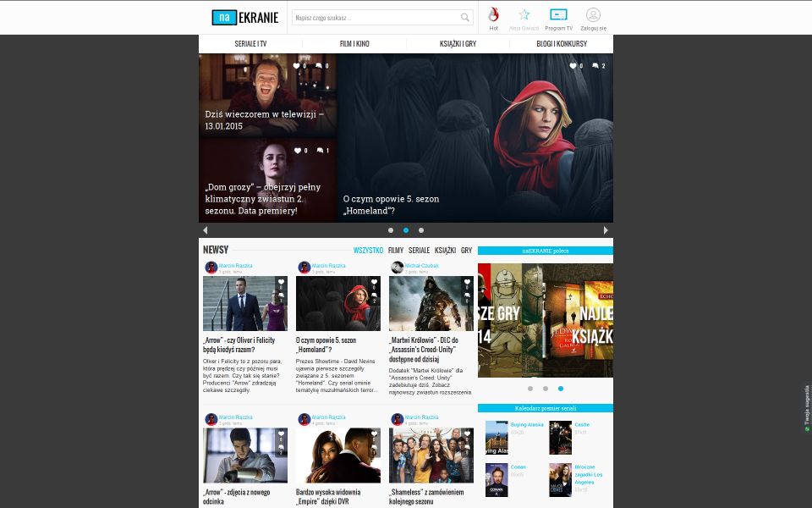Select the SERIALE news filter
The width and height of the screenshot is (812, 508).
pos(419,251)
